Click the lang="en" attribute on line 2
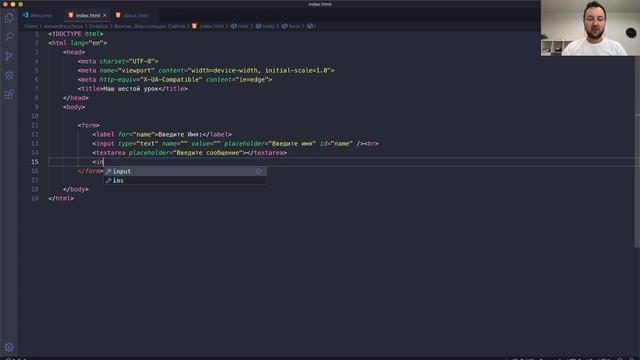 point(87,43)
